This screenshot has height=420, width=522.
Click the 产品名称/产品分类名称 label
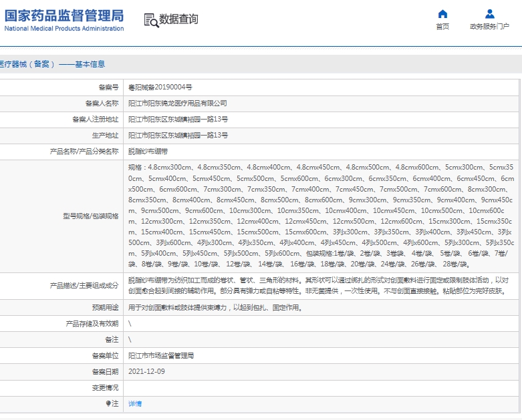coord(84,152)
